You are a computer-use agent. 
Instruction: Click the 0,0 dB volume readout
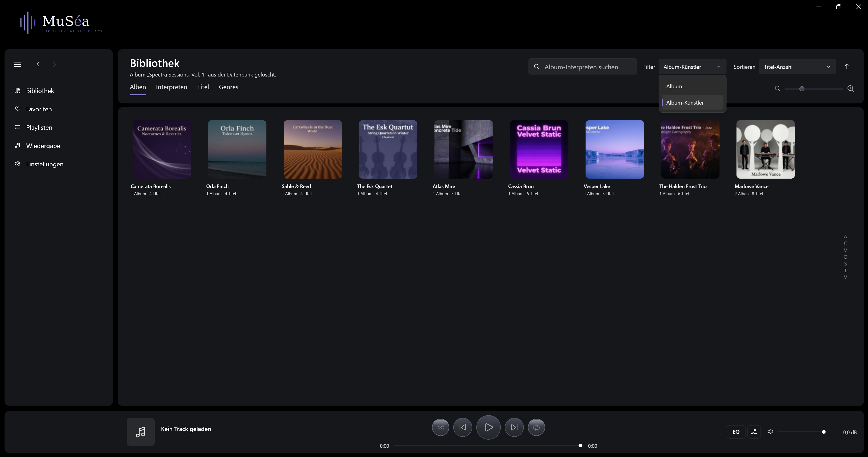[850, 432]
